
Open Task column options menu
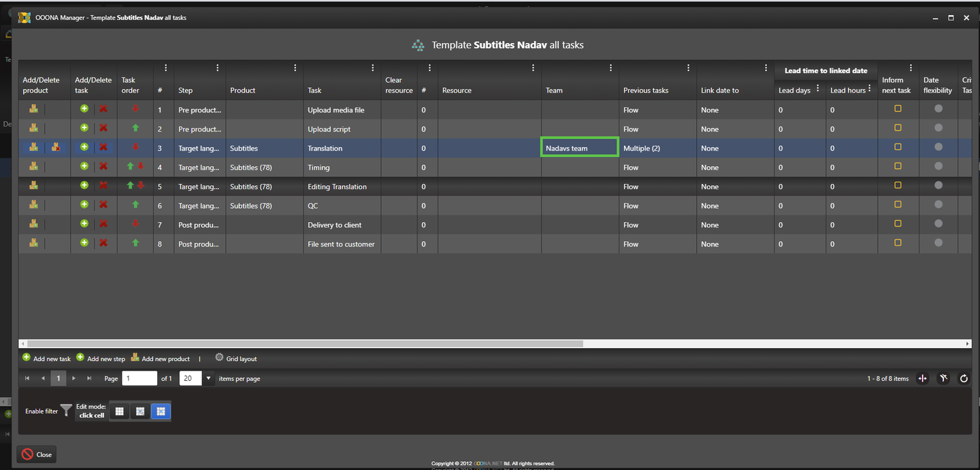coord(372,68)
